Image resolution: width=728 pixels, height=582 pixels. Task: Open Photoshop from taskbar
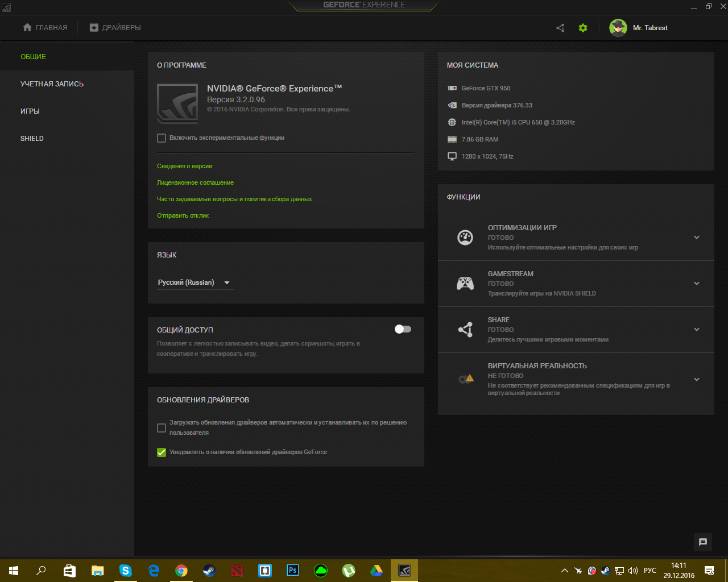click(293, 571)
